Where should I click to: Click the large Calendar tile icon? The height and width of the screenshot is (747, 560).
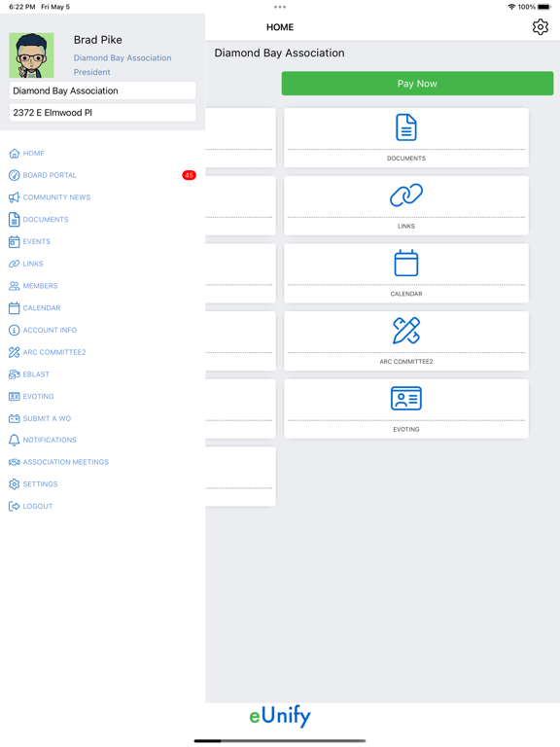click(406, 263)
